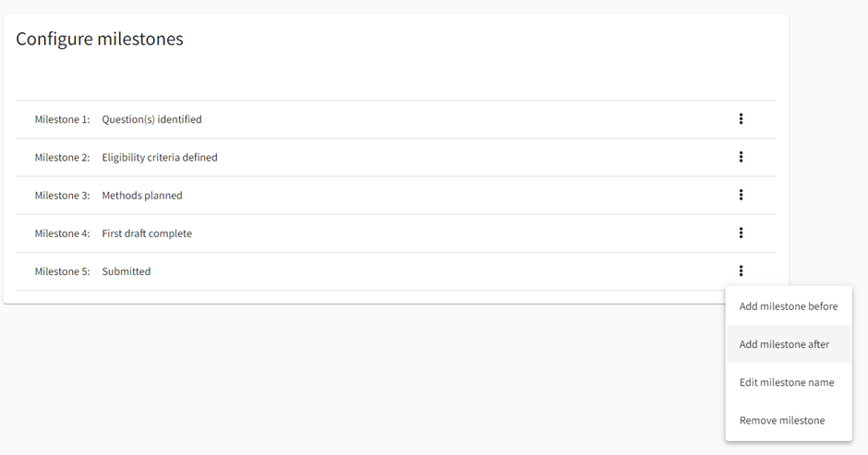Open the options menu for Milestone 1

tap(741, 119)
